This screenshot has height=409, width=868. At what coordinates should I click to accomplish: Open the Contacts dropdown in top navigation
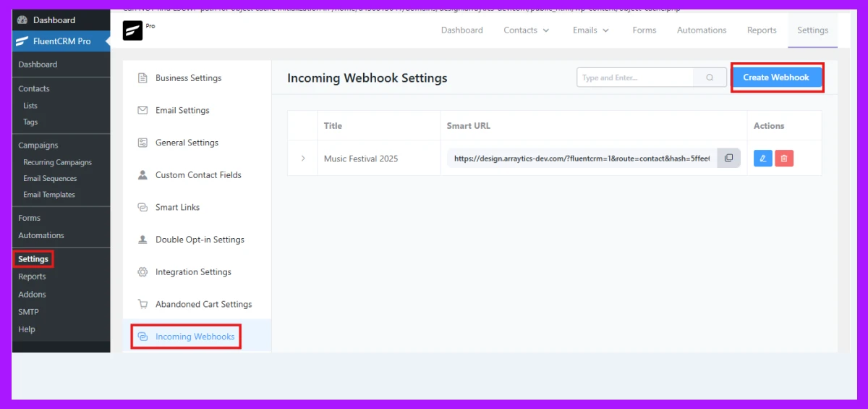(x=527, y=30)
